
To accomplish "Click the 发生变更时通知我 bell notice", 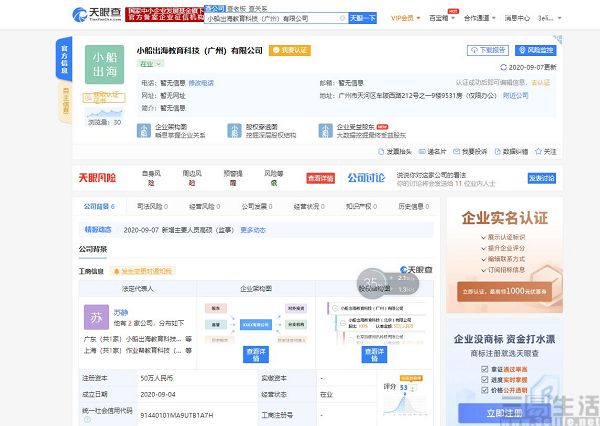I will point(143,271).
